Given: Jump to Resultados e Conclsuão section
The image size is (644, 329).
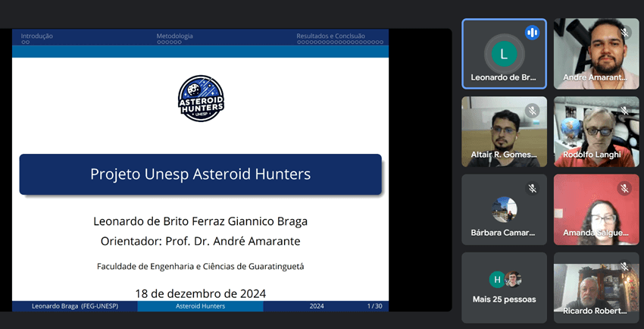Looking at the screenshot, I should pyautogui.click(x=330, y=36).
